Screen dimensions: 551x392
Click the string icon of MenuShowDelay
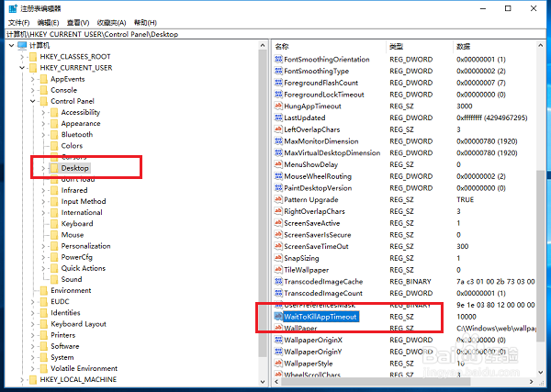click(278, 164)
